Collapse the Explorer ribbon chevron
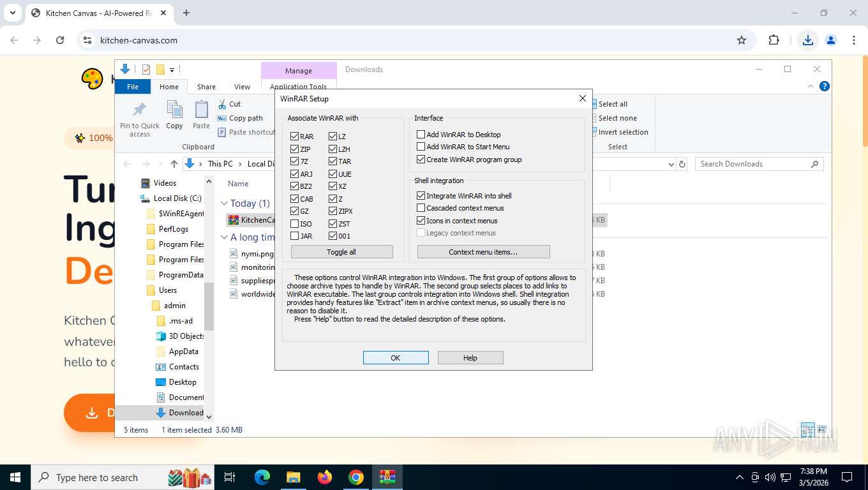The height and width of the screenshot is (490, 868). tap(811, 87)
